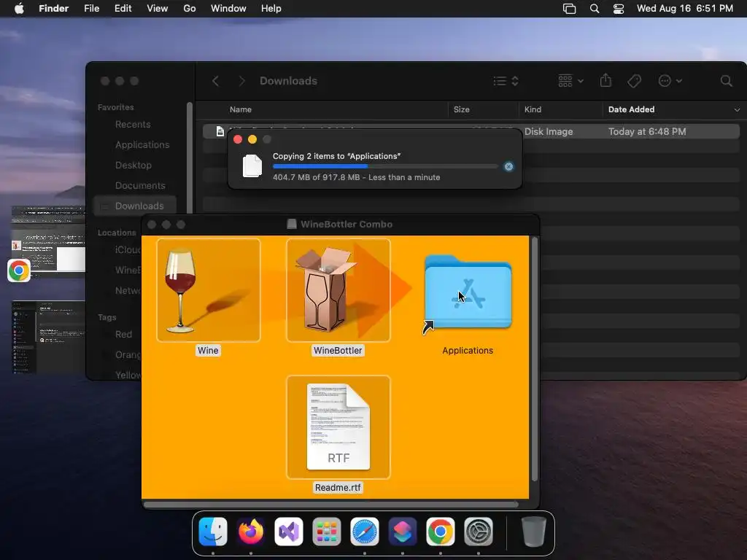Go forward in the Downloads Finder window

(241, 81)
